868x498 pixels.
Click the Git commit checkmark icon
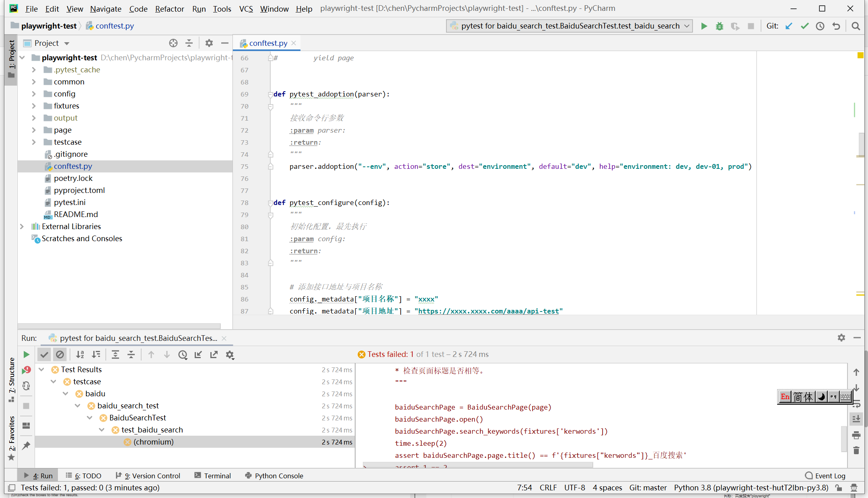(x=804, y=26)
